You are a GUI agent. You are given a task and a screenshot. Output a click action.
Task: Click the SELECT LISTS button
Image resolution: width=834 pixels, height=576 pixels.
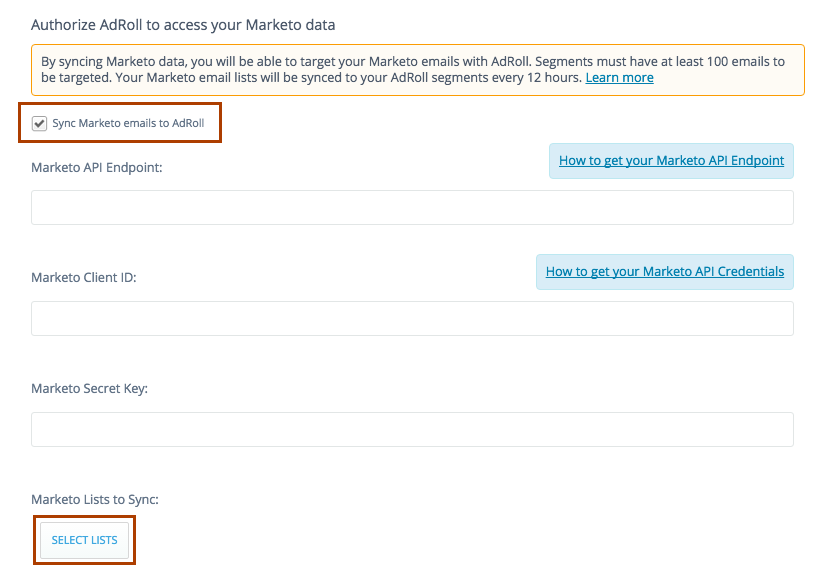(x=85, y=540)
